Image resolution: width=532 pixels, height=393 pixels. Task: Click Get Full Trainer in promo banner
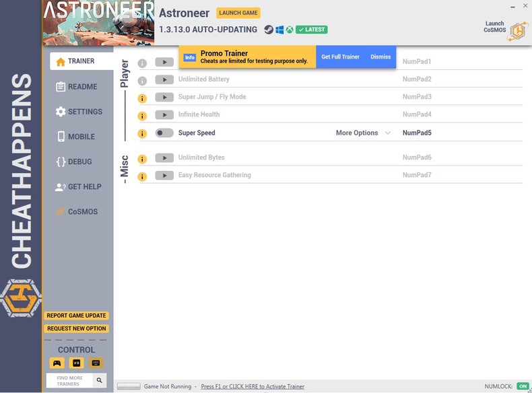(x=340, y=57)
